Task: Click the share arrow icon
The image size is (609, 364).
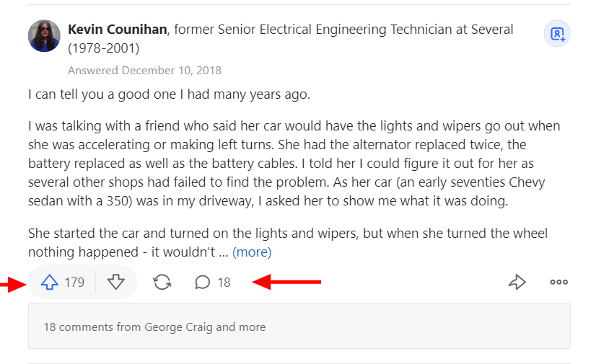Action: pos(517,283)
